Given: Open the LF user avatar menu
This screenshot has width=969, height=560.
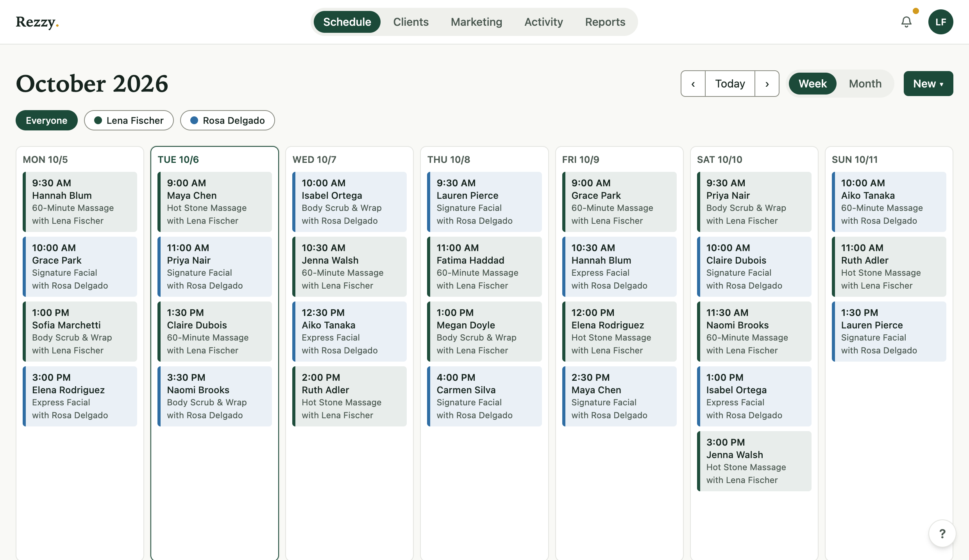Looking at the screenshot, I should [940, 22].
